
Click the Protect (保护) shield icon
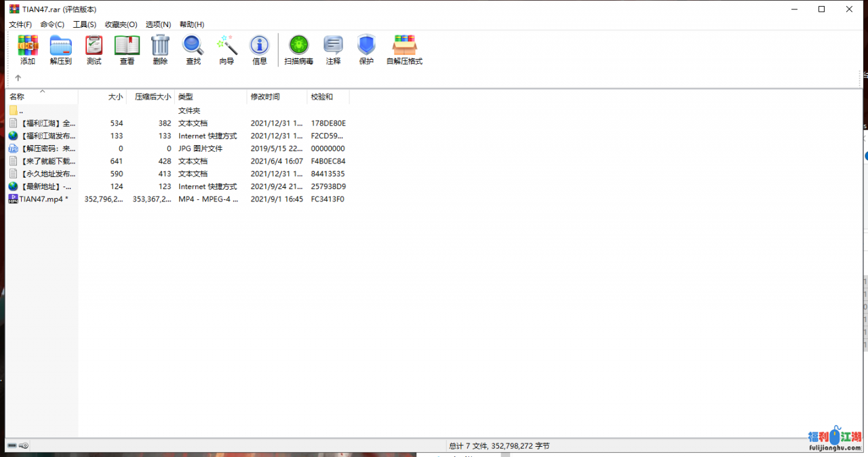pos(366,49)
